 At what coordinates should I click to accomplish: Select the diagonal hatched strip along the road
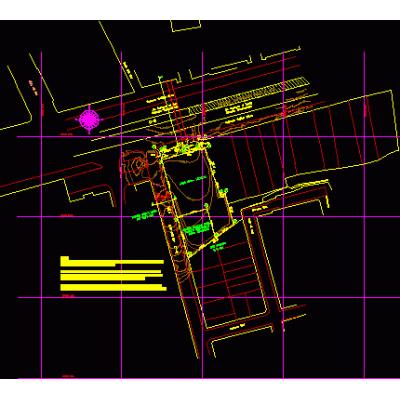pos(248,95)
